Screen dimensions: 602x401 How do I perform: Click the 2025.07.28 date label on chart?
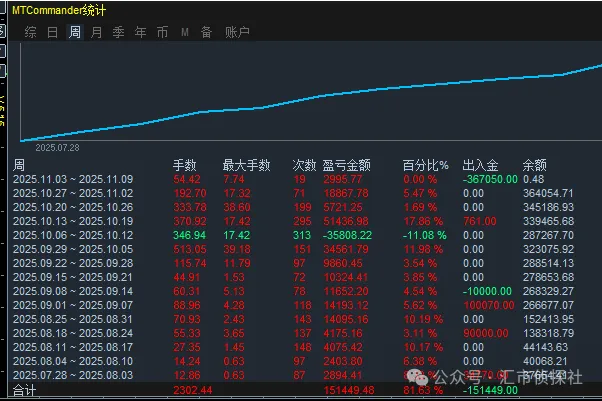click(x=58, y=147)
